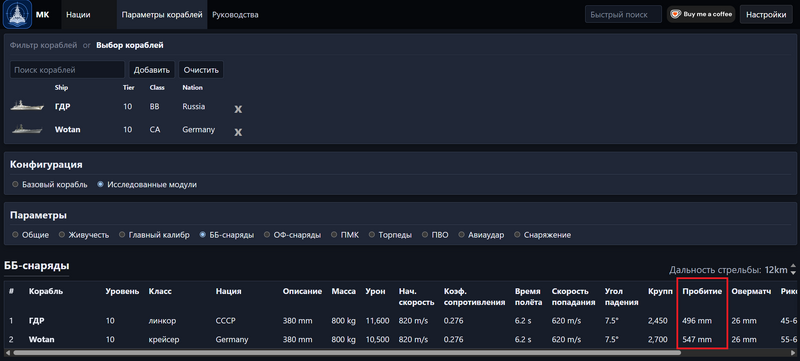The image size is (800, 361).
Task: Click the 2,700 Krupp value
Action: (658, 340)
